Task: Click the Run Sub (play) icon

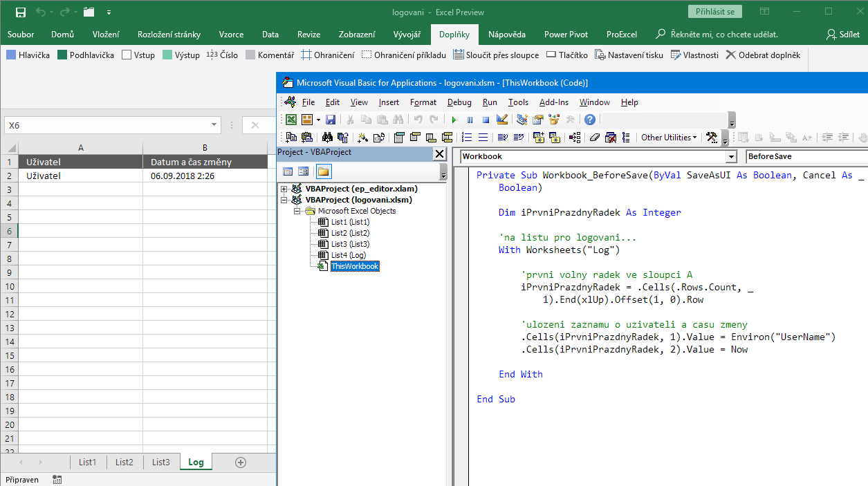Action: tap(454, 120)
